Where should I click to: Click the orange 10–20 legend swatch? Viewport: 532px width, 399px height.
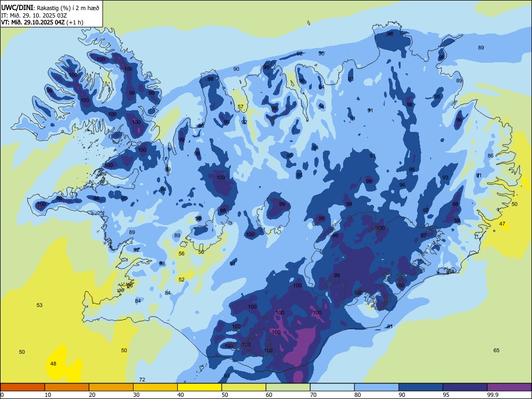[x=67, y=387]
